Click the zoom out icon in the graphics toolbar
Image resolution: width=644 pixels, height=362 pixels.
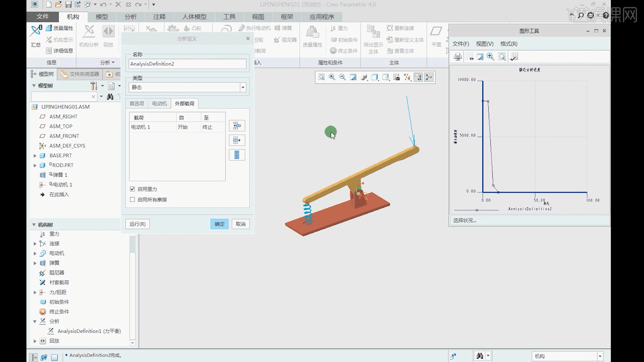point(342,77)
